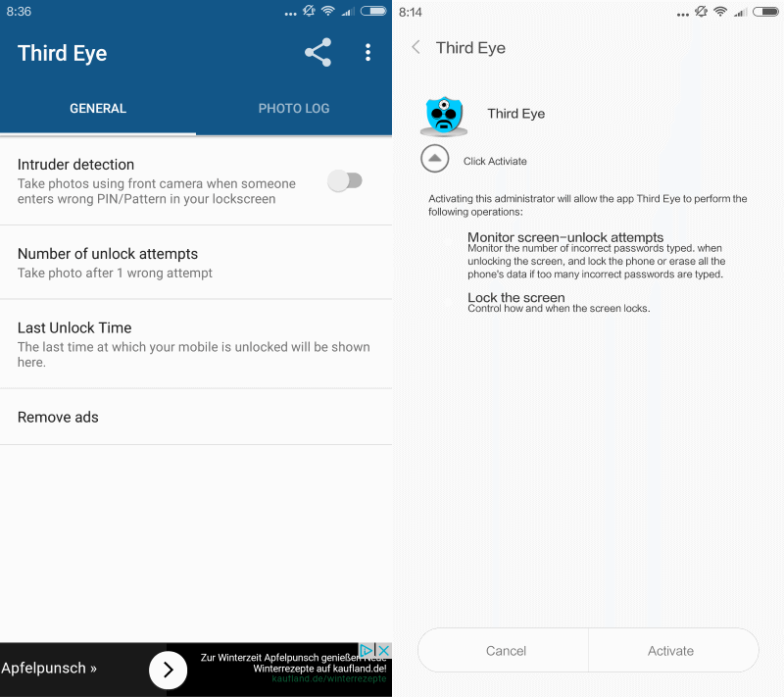Image resolution: width=784 pixels, height=697 pixels.
Task: Tap 'Take photo after 1 wrong attempt' text
Action: [115, 273]
